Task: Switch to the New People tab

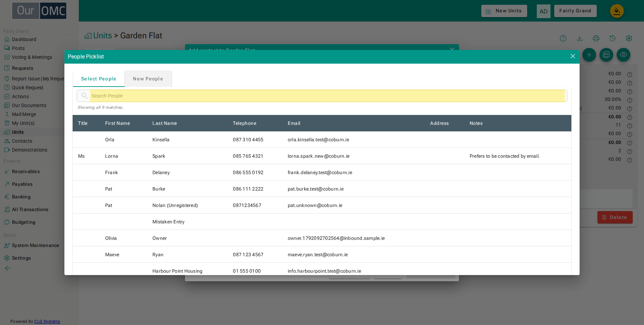Action: [x=148, y=79]
